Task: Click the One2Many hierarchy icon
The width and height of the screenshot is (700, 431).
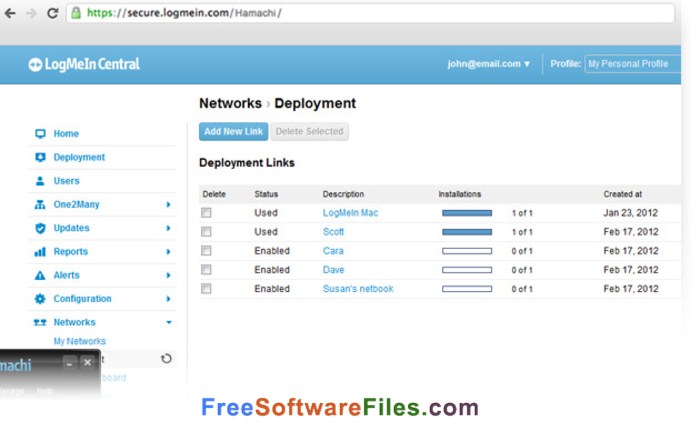Action: coord(40,205)
